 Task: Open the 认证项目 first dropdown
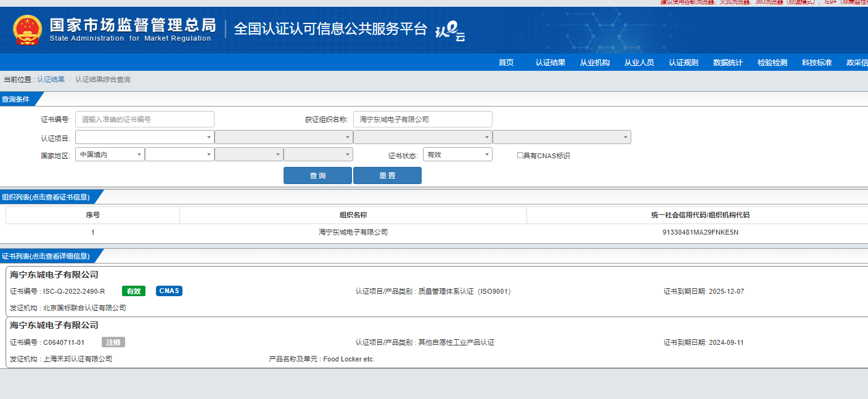point(145,137)
